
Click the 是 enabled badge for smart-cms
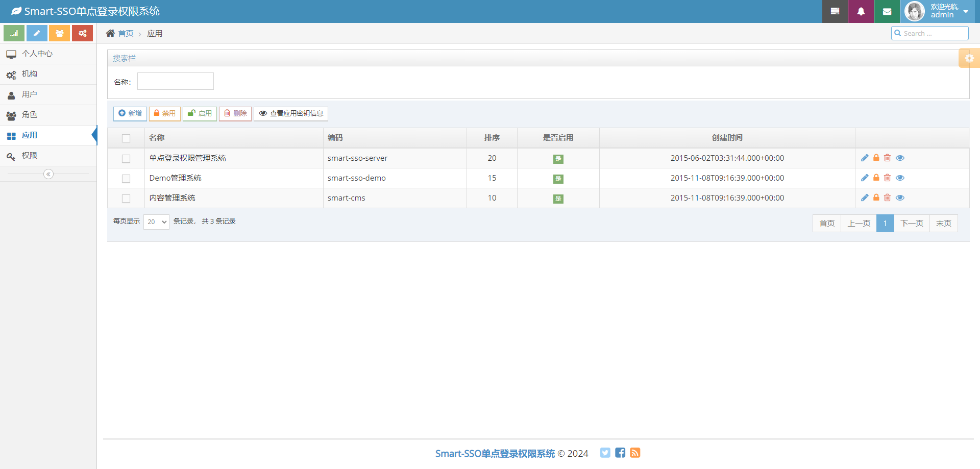558,199
